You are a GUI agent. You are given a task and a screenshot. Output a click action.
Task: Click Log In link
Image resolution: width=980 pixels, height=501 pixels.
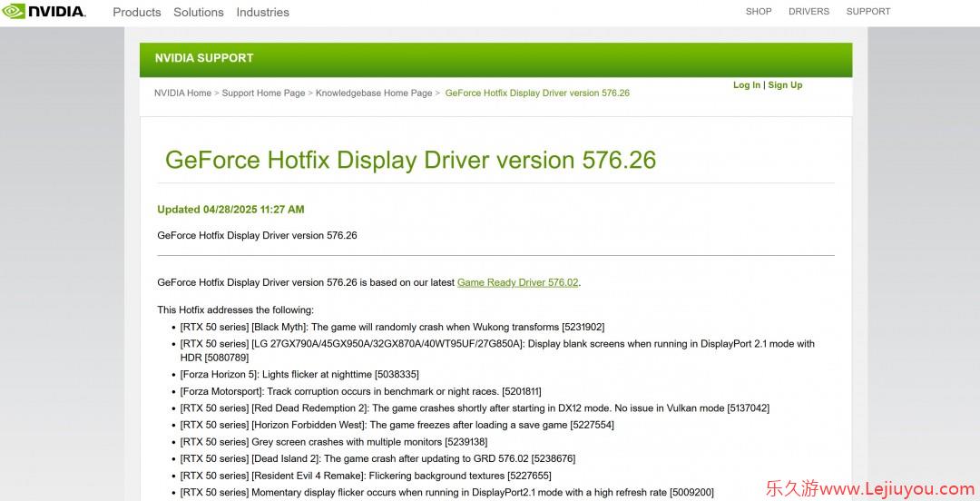[747, 85]
